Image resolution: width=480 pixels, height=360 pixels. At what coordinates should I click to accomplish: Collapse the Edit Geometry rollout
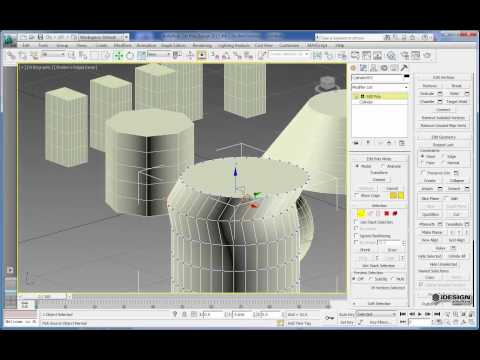point(444,137)
